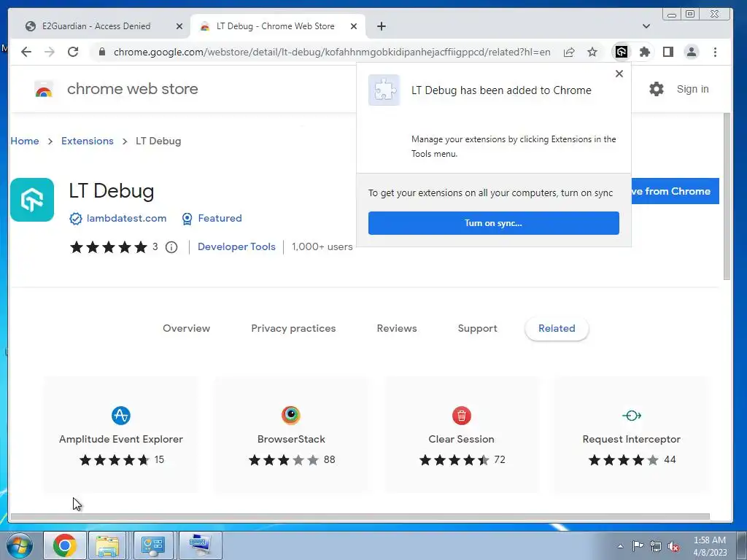Expand the tab search dropdown chevron
The width and height of the screenshot is (747, 560).
tap(646, 26)
